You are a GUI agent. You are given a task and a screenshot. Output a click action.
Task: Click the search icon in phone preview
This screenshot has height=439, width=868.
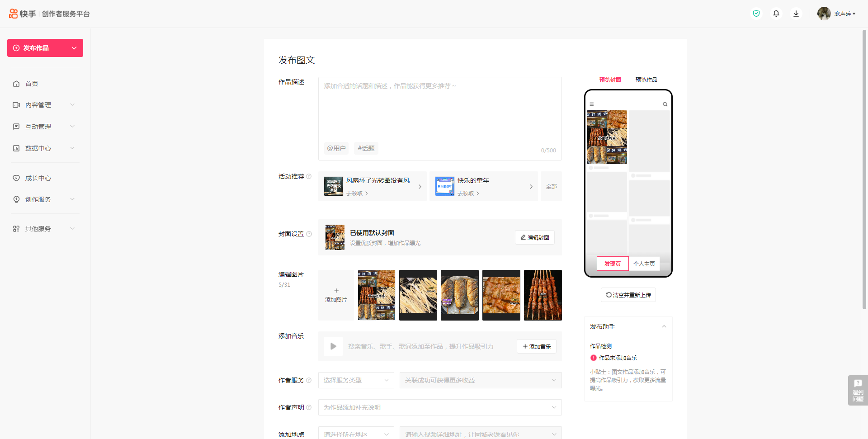coord(665,104)
